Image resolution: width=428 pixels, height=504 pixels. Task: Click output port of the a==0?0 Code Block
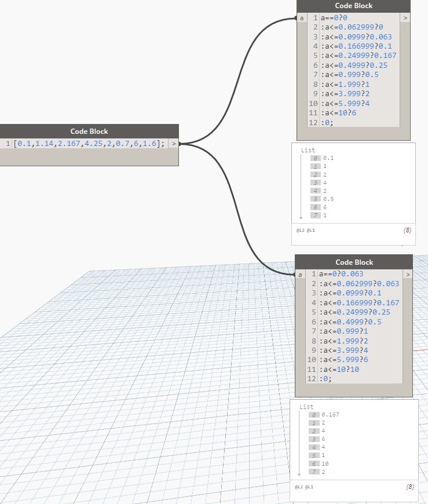pos(405,18)
